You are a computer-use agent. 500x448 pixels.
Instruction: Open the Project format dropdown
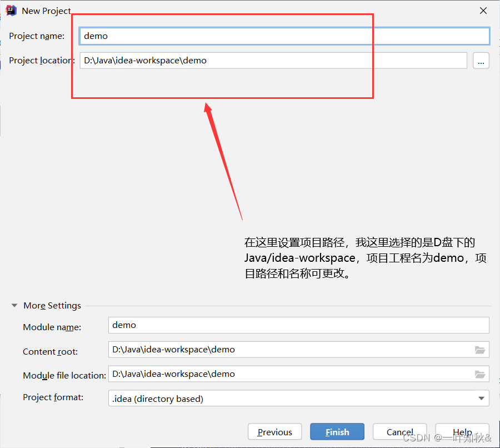pyautogui.click(x=298, y=398)
